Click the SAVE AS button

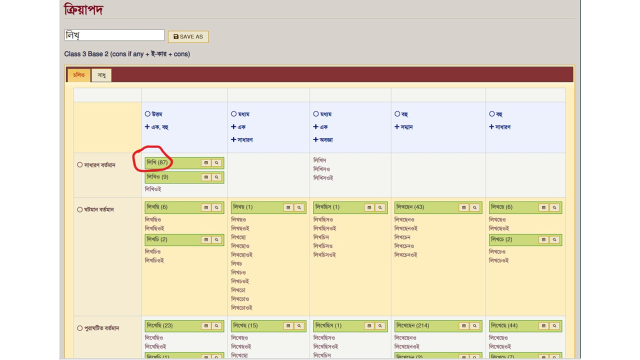(x=188, y=37)
